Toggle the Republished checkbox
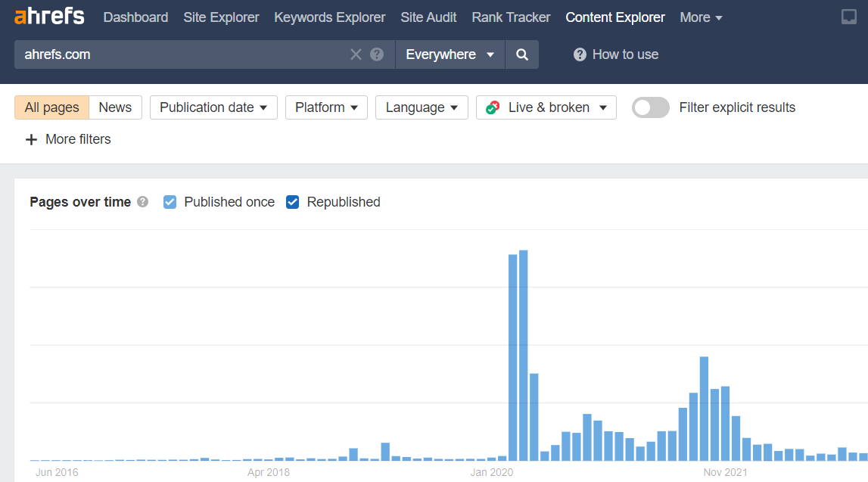Viewport: 868px width, 482px height. point(292,202)
